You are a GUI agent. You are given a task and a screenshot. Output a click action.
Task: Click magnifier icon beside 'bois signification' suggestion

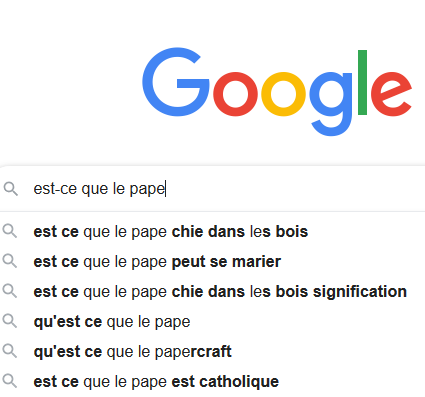tap(10, 291)
